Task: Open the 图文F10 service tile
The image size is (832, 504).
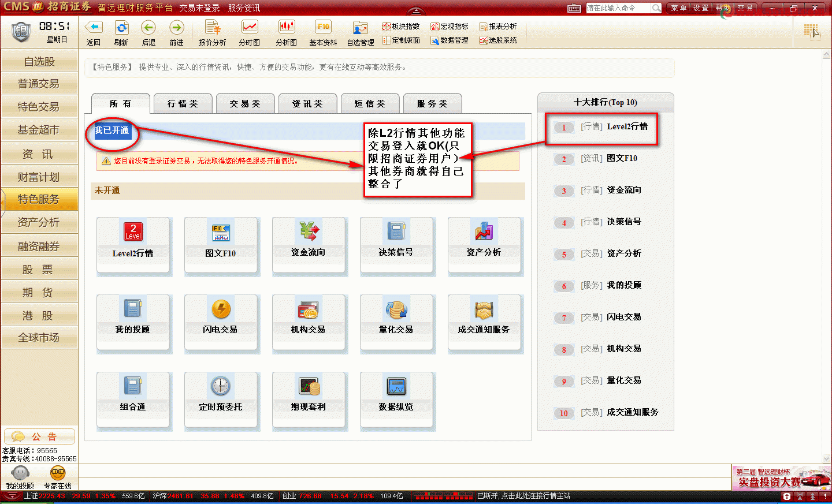Action: [221, 245]
